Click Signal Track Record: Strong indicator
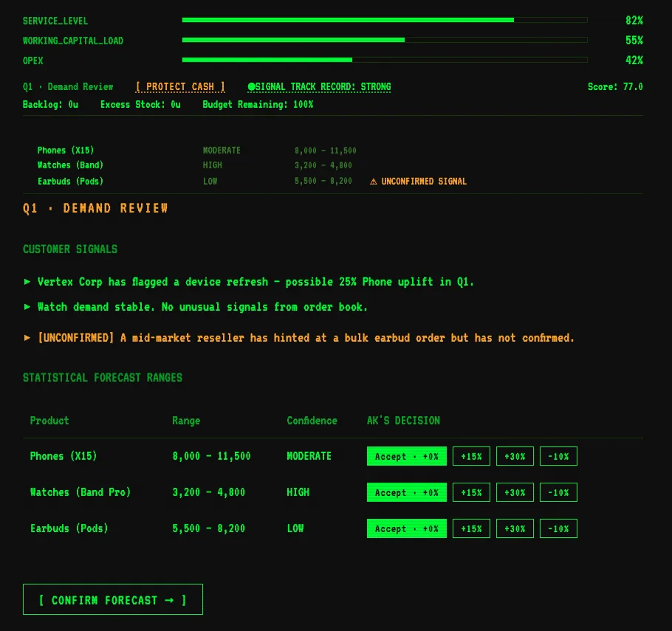Screen dimensions: 672x631 tap(319, 87)
